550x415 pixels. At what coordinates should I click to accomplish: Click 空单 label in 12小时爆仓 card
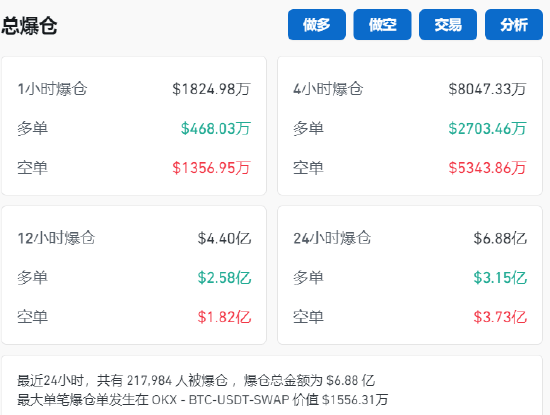click(33, 317)
